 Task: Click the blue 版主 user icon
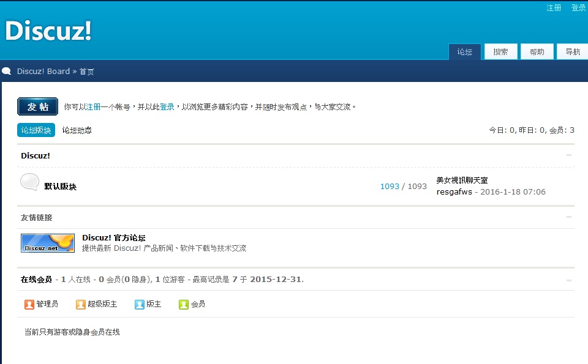140,305
